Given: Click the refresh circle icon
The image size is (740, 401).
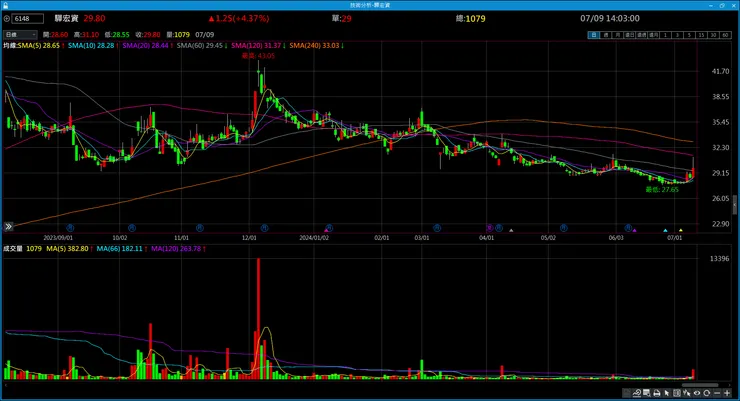Looking at the screenshot, I should [x=706, y=393].
